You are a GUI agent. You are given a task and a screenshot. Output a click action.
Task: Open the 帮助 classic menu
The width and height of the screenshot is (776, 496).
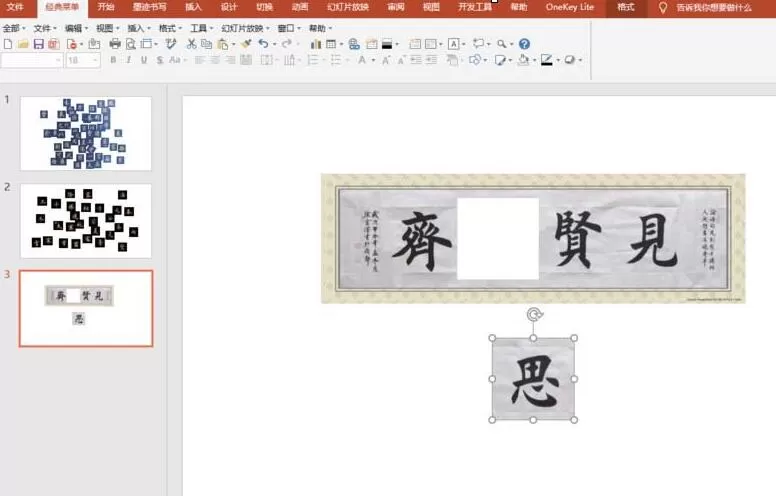[x=320, y=28]
